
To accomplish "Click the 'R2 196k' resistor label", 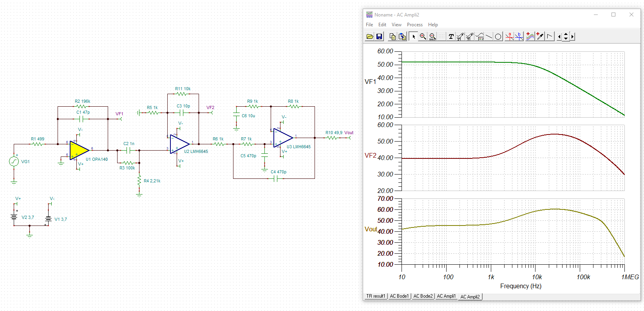I will point(83,101).
